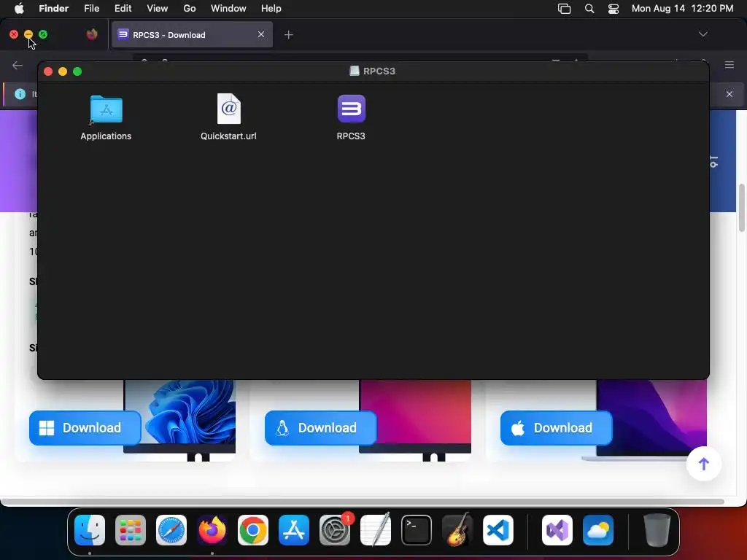
Task: Open the Go menu
Action: tap(190, 9)
